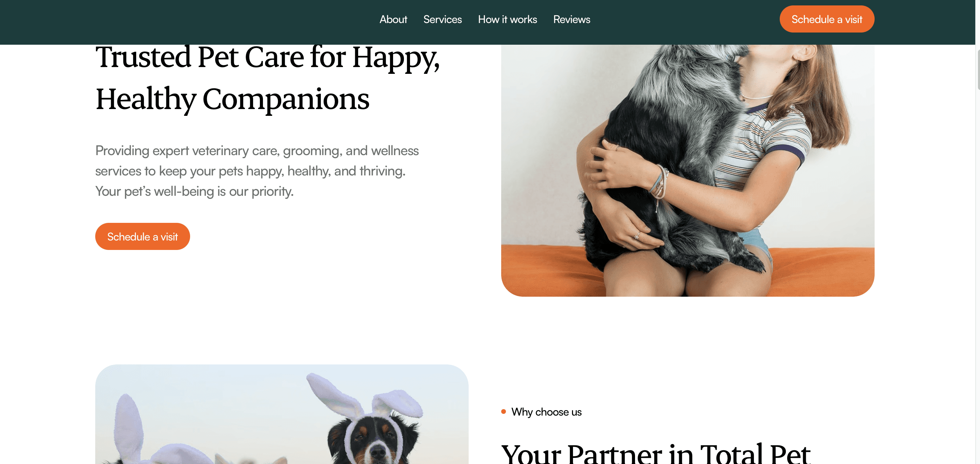980x464 pixels.
Task: Click the Trusted Pet Care for Happy line
Action: pos(267,58)
